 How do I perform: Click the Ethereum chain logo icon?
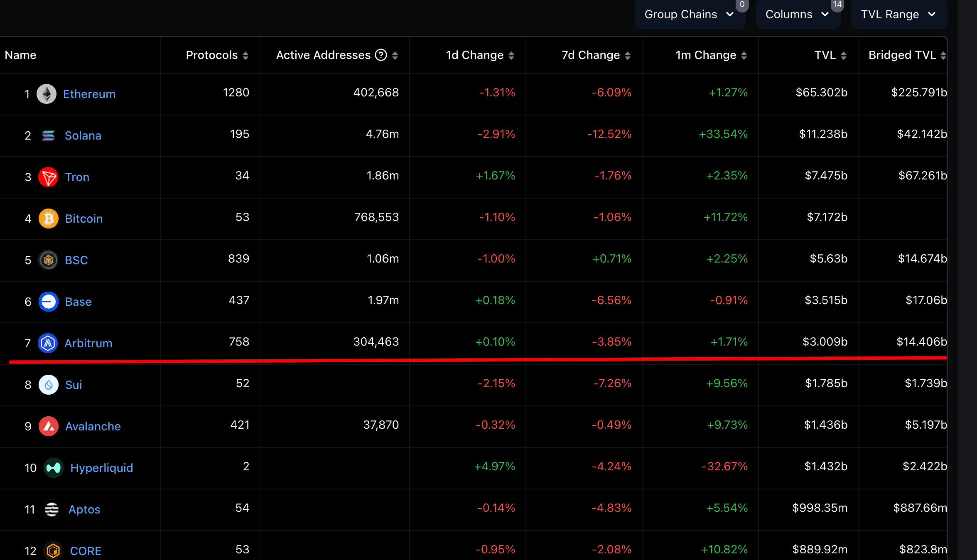pyautogui.click(x=47, y=94)
